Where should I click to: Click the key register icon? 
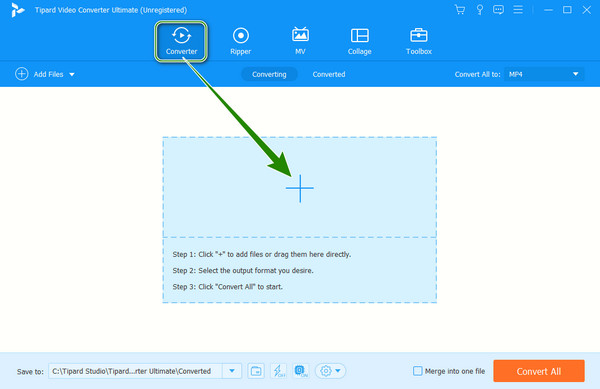(479, 10)
